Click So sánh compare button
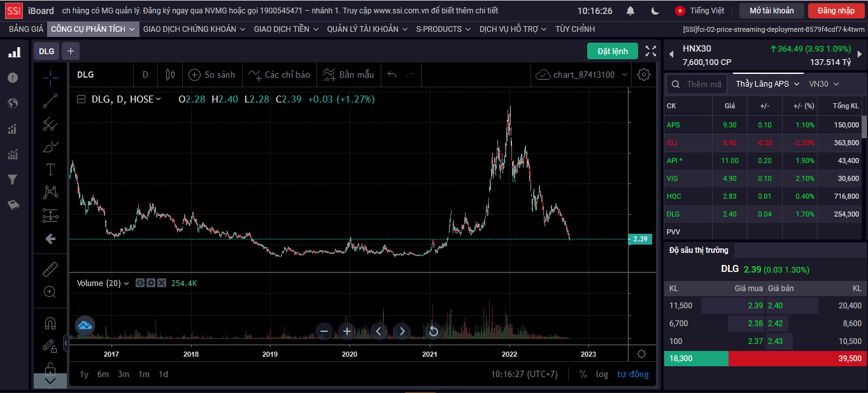Image resolution: width=868 pixels, height=393 pixels. 212,75
